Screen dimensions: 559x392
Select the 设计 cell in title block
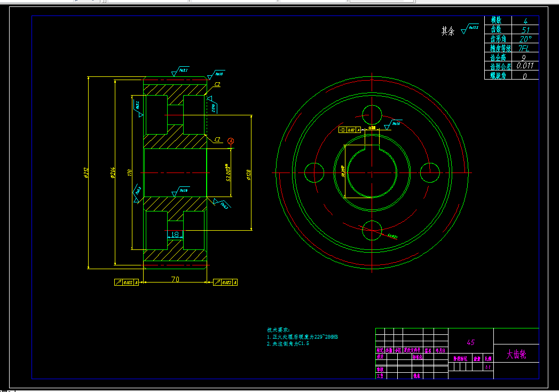[380, 357]
